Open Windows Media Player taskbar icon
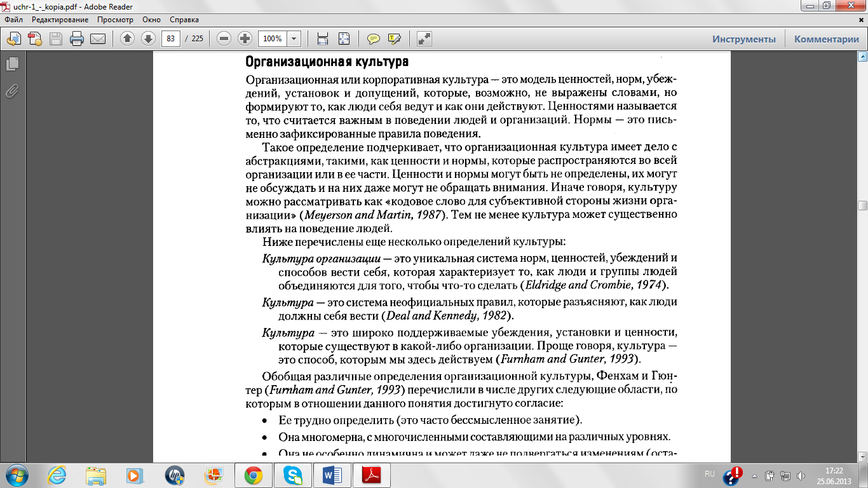868x488 pixels. pos(135,475)
